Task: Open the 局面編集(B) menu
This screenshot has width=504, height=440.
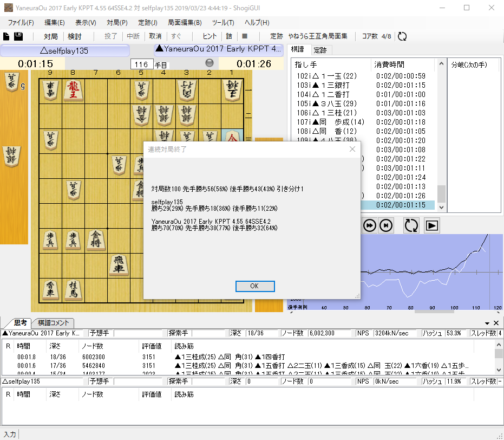Action: (x=185, y=23)
